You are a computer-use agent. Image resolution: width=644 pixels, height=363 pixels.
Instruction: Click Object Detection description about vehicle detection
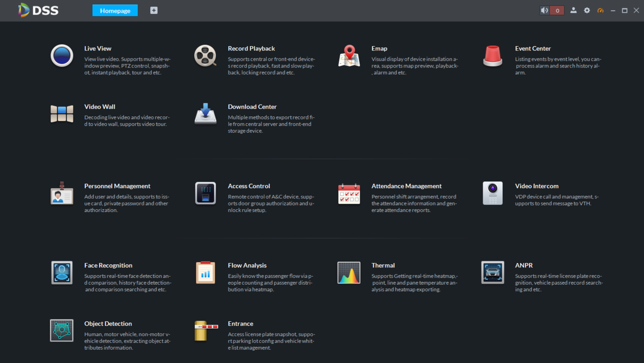pyautogui.click(x=127, y=340)
